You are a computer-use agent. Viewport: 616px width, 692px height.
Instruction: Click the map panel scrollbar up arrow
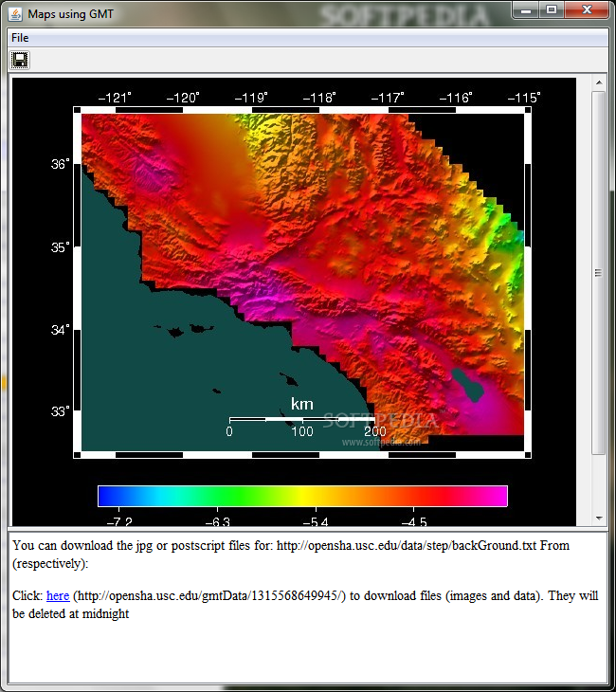tap(599, 82)
